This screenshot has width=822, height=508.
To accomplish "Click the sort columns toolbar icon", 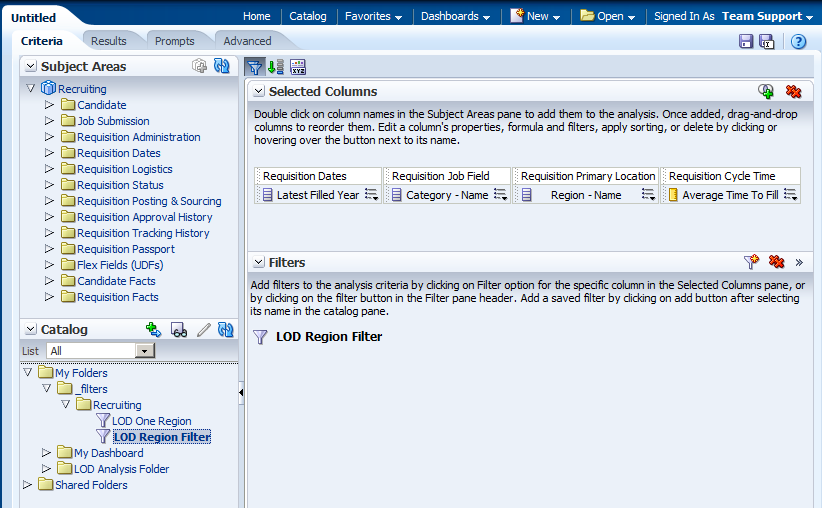I will tap(276, 67).
